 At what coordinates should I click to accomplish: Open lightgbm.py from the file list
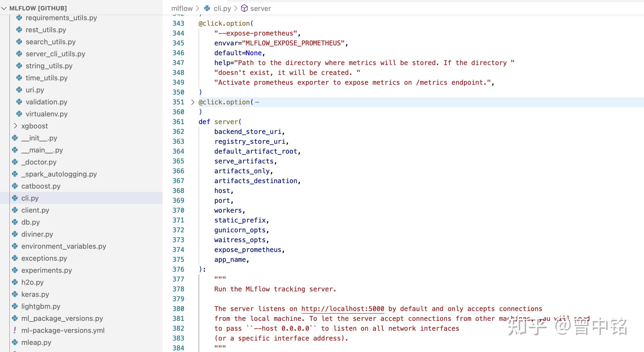[41, 306]
